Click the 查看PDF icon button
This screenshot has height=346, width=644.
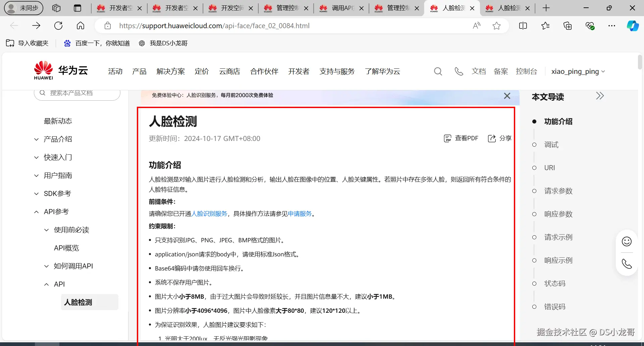pyautogui.click(x=461, y=138)
